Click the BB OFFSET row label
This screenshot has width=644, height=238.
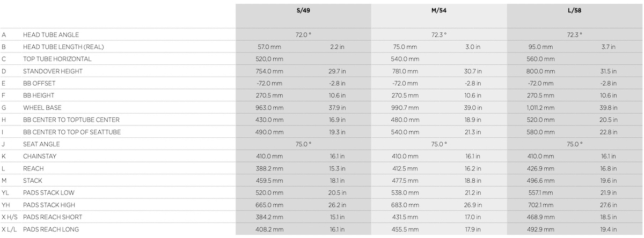(39, 84)
